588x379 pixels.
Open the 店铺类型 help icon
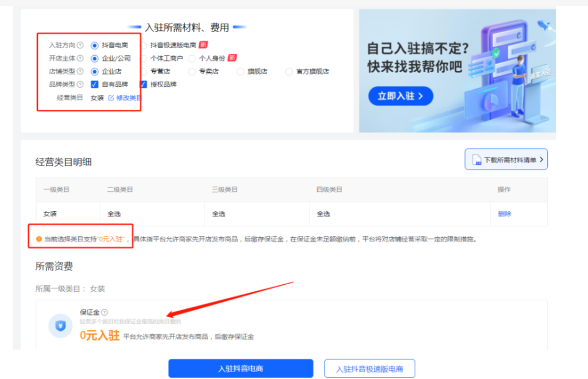pos(79,71)
